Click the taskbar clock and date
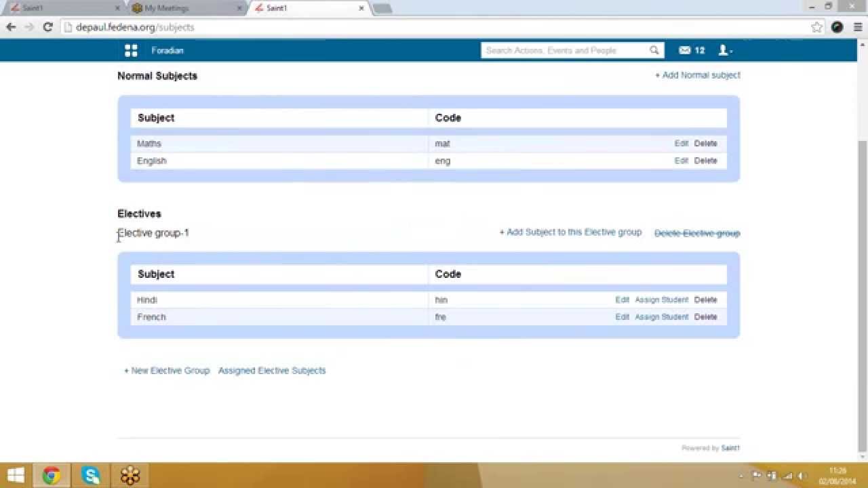The width and height of the screenshot is (868, 488). 837,476
